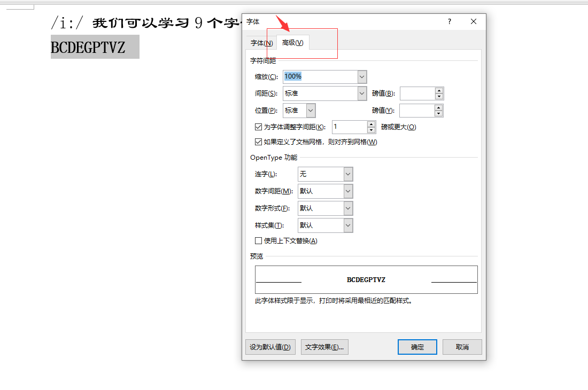The width and height of the screenshot is (588, 390).
Task: Increase 磅值(Y) with the up arrow
Action: [438, 107]
